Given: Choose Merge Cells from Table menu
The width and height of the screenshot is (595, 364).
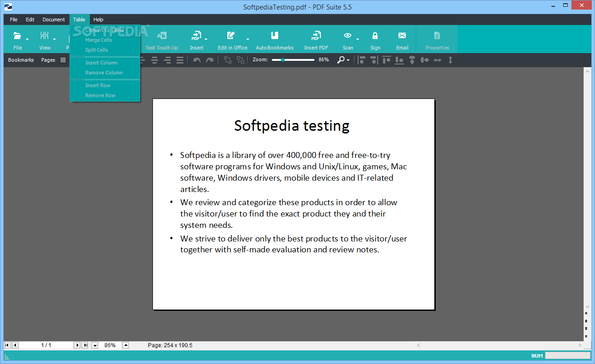Looking at the screenshot, I should pos(105,40).
